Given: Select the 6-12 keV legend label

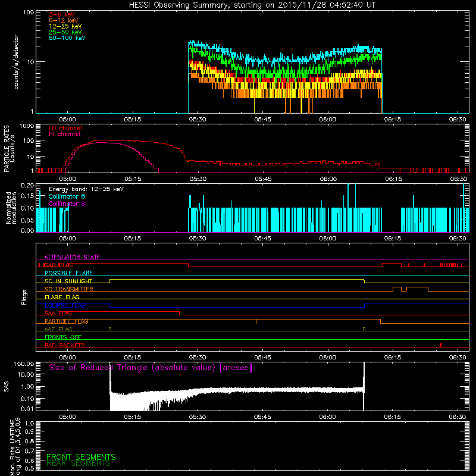Looking at the screenshot, I should 63,20.
